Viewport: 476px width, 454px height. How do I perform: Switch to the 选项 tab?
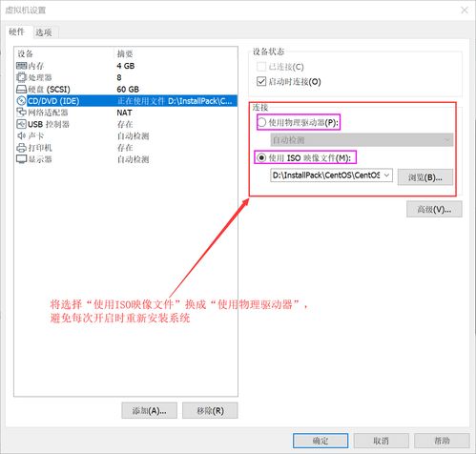click(x=44, y=32)
